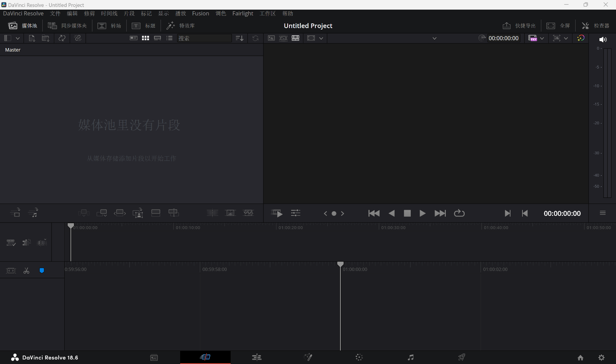Click the proxy timeline resolution icon
This screenshot has height=364, width=616.
click(x=533, y=38)
